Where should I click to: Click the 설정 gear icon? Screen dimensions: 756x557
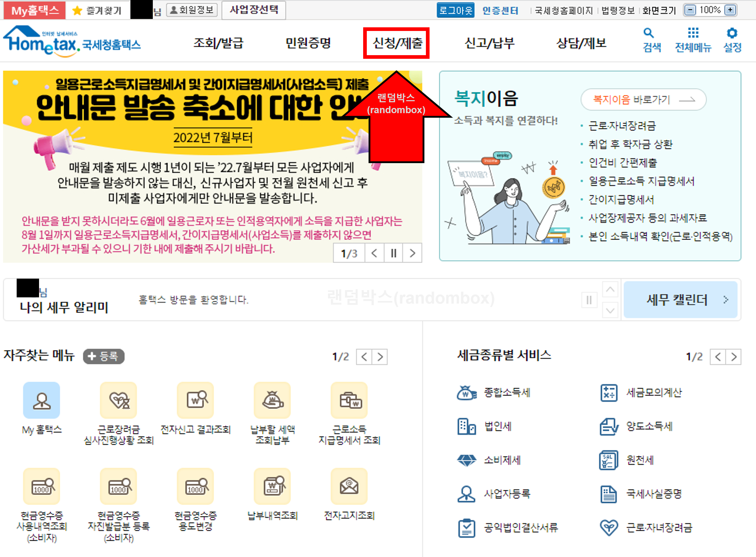(732, 33)
